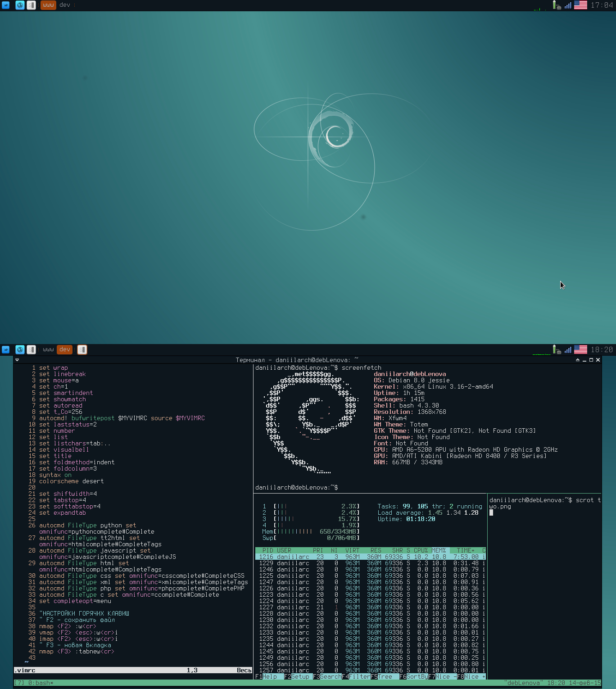This screenshot has height=689, width=616.
Task: Switch to the www workspace in the 17:04 panel
Action: tap(48, 5)
